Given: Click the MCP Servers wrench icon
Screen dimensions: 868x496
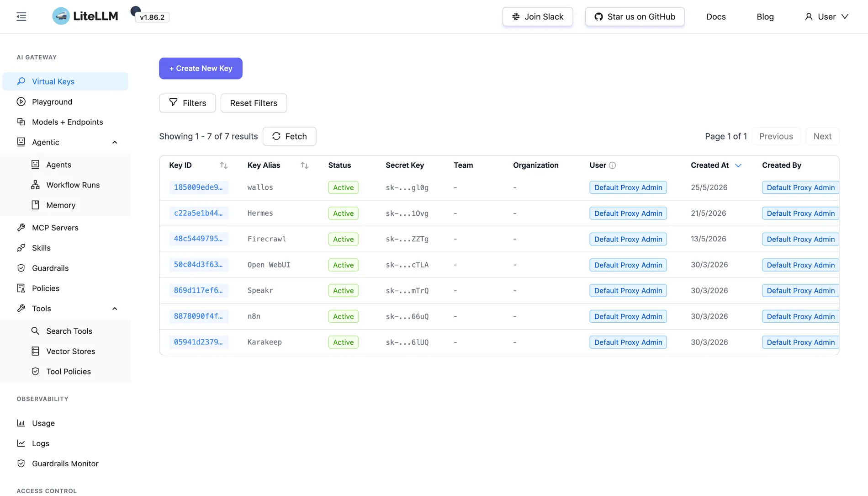Looking at the screenshot, I should 21,228.
